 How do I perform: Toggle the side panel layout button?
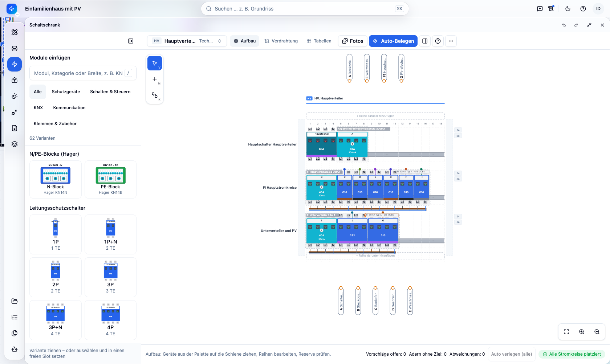425,41
